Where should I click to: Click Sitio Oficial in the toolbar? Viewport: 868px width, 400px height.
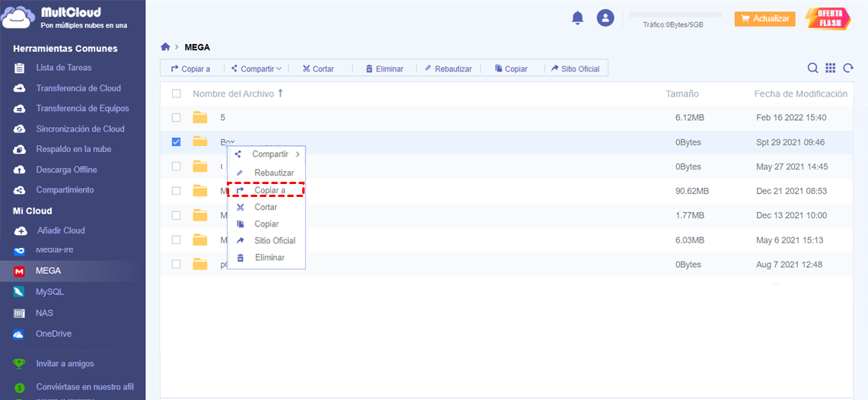(x=575, y=69)
